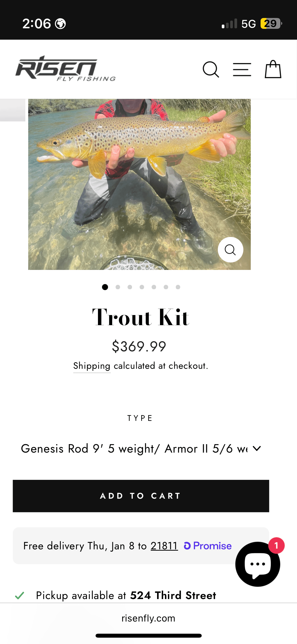Tap the green pickup availability checkmark

click(x=20, y=595)
